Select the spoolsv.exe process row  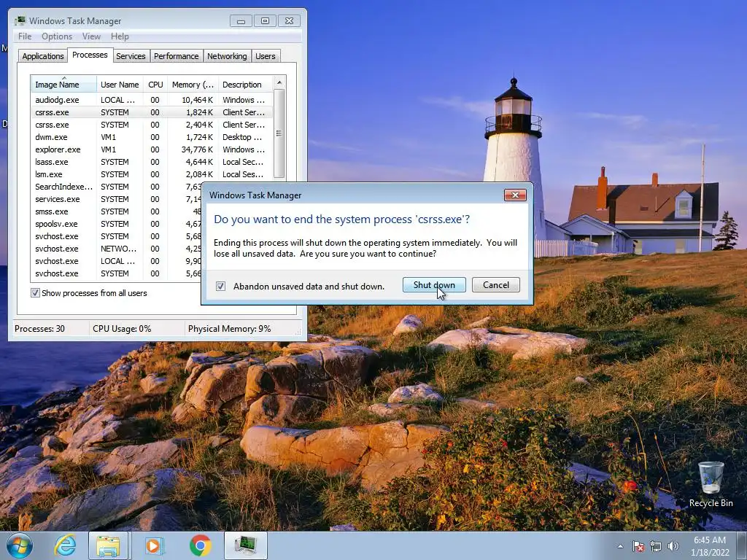click(x=116, y=224)
